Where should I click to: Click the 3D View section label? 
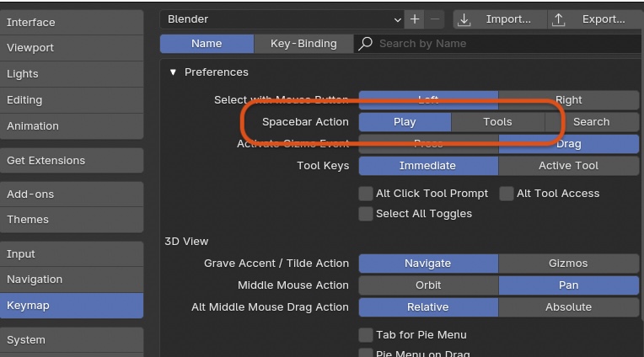[x=186, y=242]
